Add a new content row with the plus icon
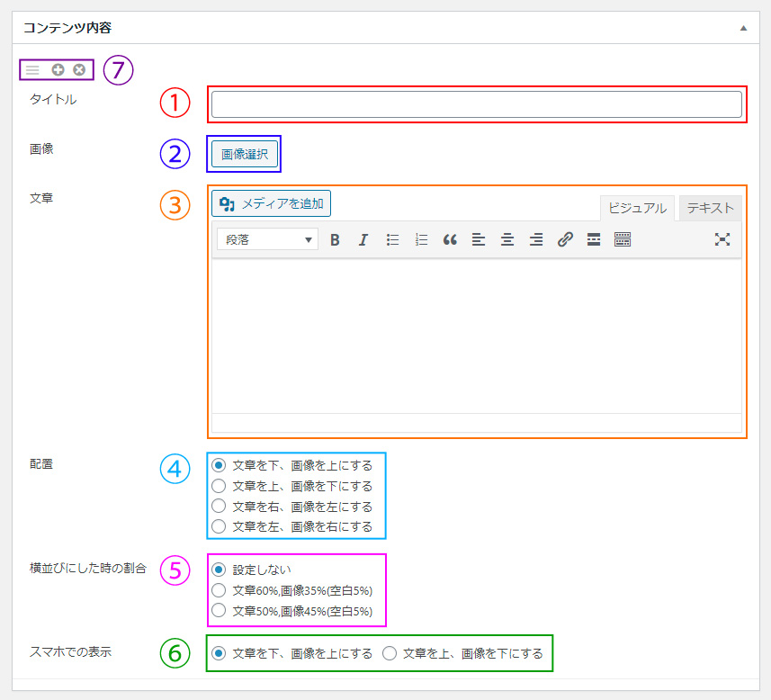This screenshot has width=771, height=700. click(x=57, y=69)
